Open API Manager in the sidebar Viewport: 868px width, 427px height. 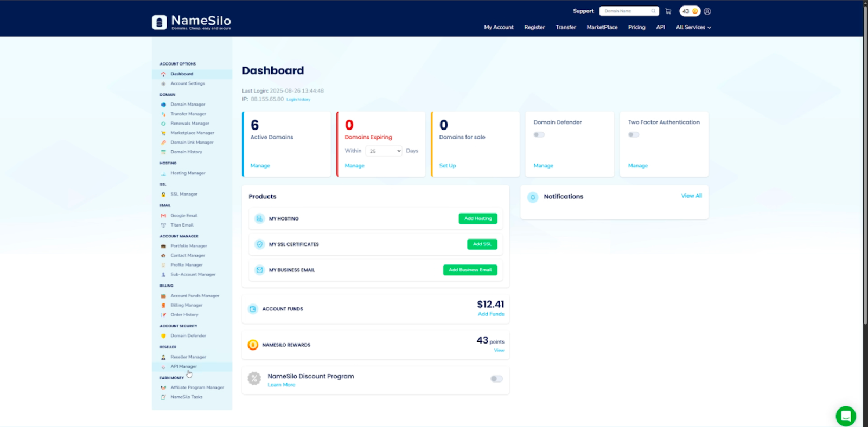pyautogui.click(x=183, y=367)
